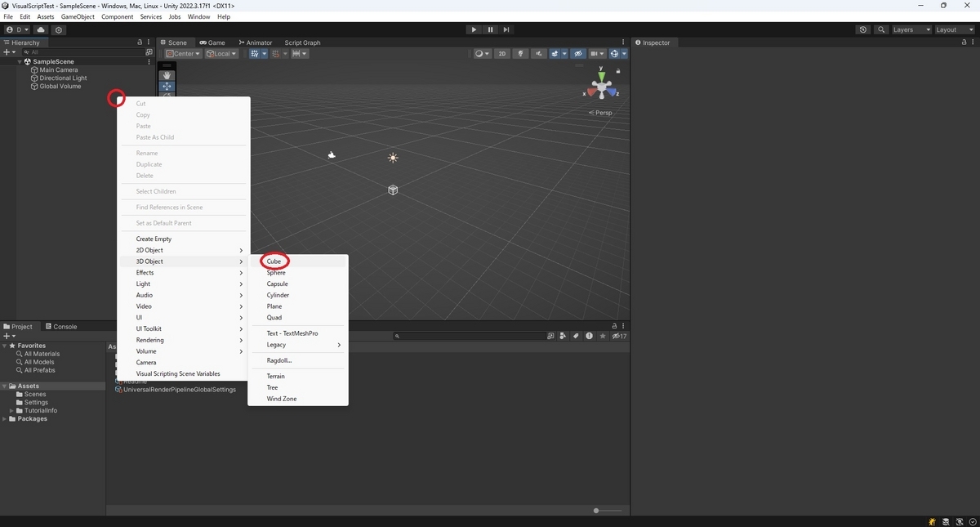
Task: Toggle the scene rotation lock icon
Action: pos(618,71)
